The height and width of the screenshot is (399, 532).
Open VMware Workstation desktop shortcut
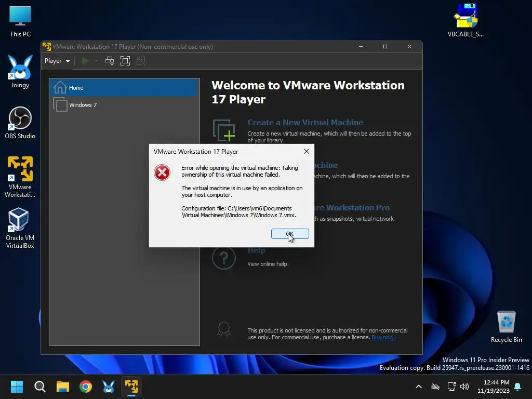click(20, 177)
